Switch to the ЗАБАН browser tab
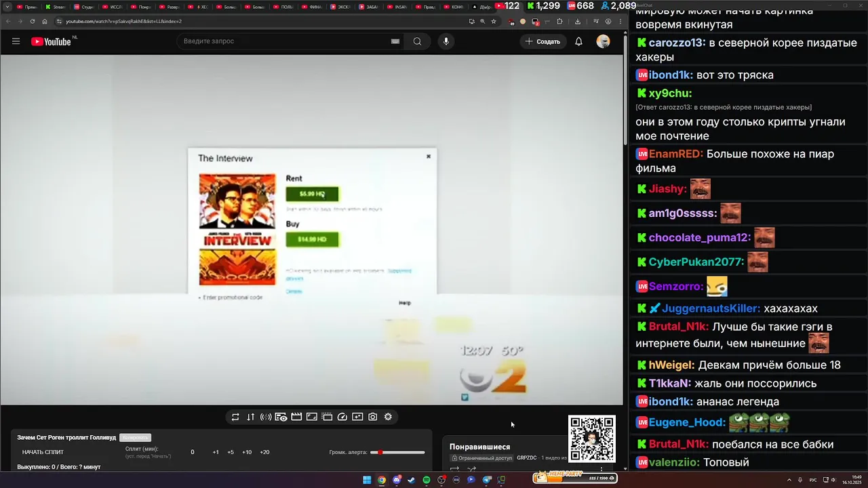868x488 pixels. pos(370,6)
